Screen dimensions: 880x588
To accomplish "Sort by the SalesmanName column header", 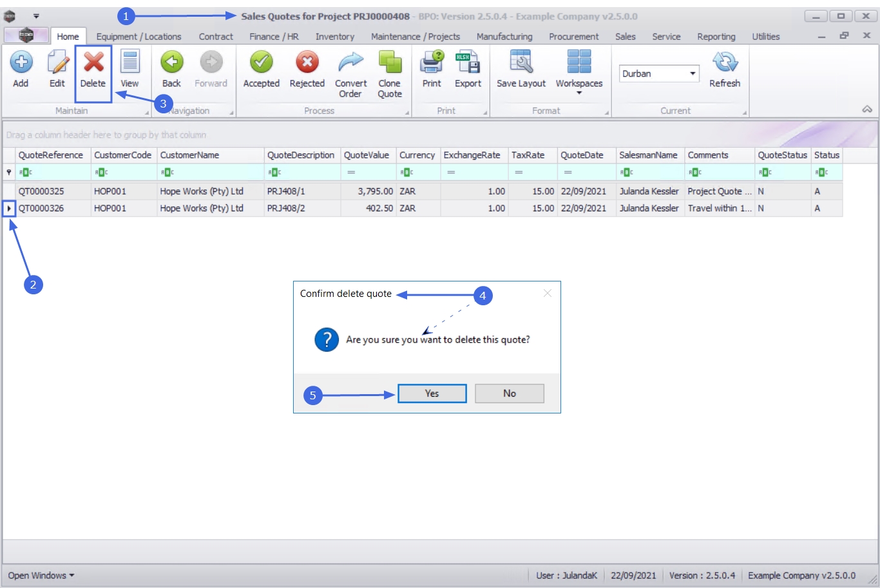I will (x=651, y=155).
